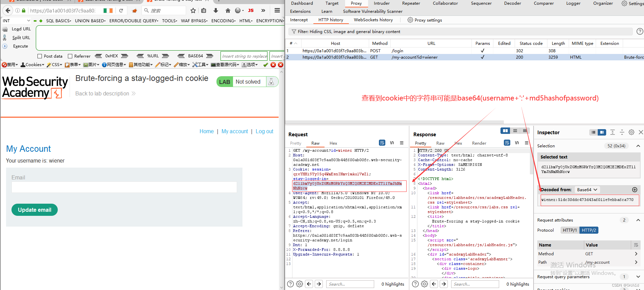The image size is (644, 290).
Task: Switch Response view to Render tab
Action: pos(479,143)
